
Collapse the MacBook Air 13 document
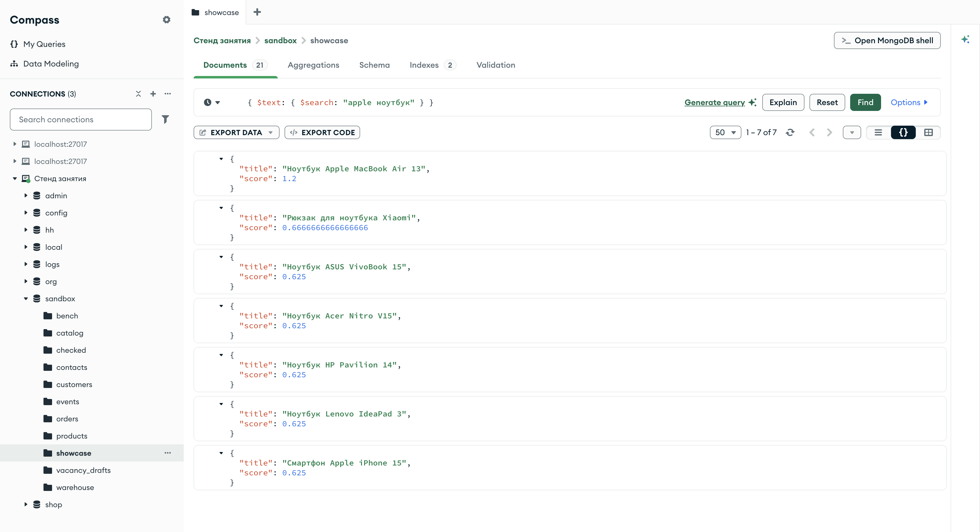tap(221, 159)
